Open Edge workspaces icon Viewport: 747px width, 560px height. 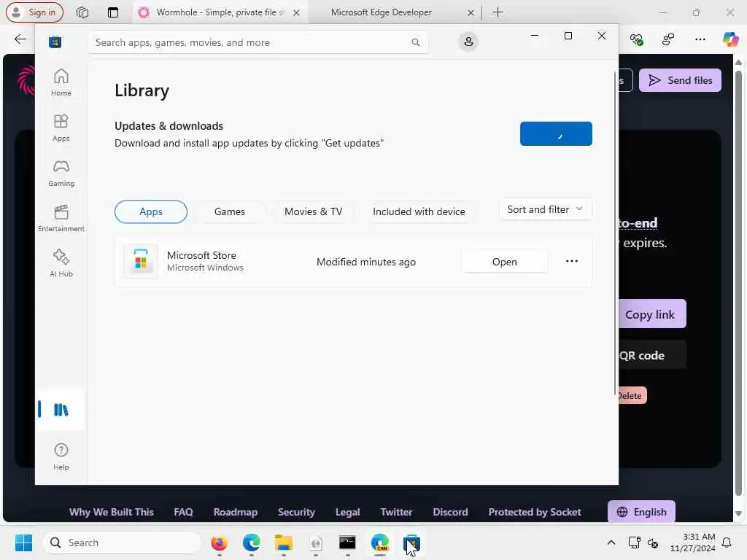[x=82, y=12]
